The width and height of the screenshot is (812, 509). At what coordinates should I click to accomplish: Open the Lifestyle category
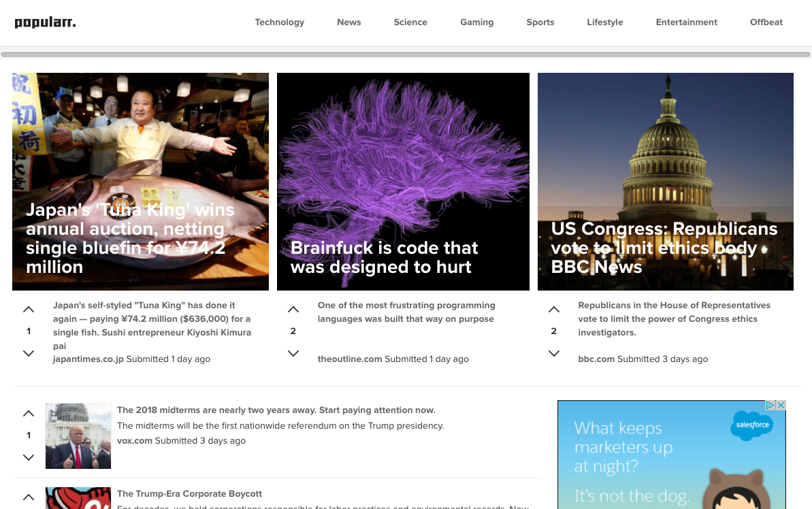point(605,22)
